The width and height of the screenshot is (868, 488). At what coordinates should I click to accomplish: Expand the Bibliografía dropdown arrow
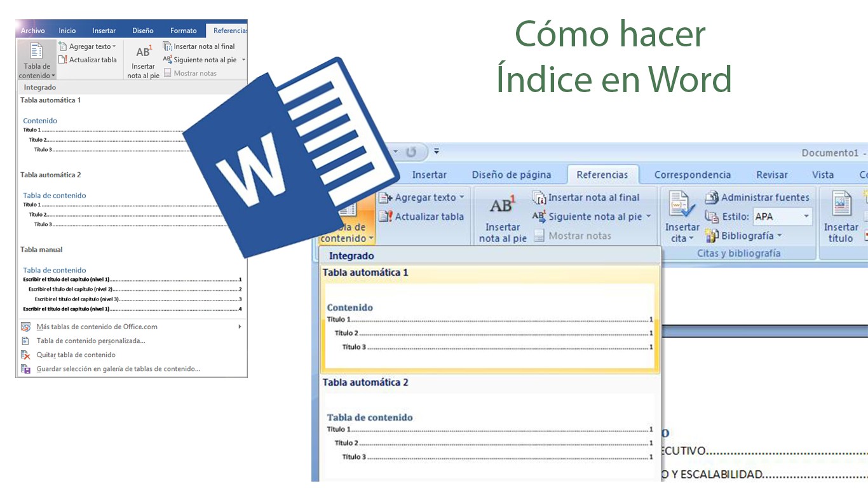pyautogui.click(x=779, y=236)
